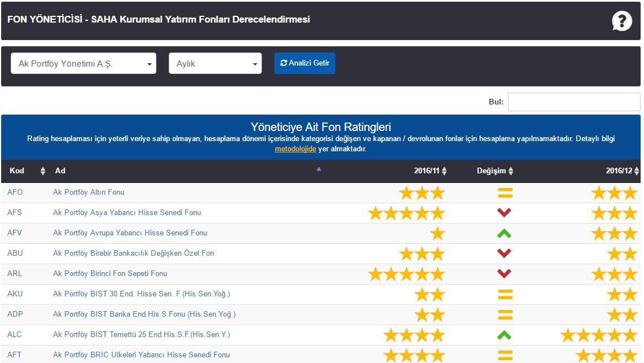Focus the Bul search field
The height and width of the screenshot is (363, 644).
click(x=574, y=102)
